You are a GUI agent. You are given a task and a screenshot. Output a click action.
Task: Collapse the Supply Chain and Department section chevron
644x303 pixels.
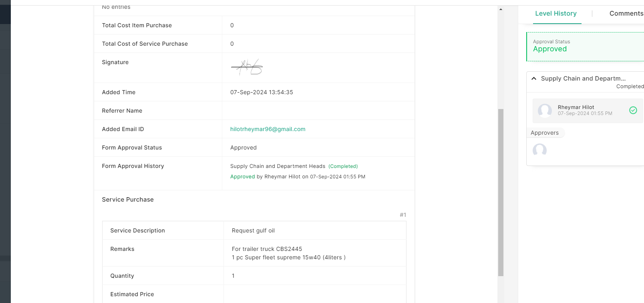(534, 79)
